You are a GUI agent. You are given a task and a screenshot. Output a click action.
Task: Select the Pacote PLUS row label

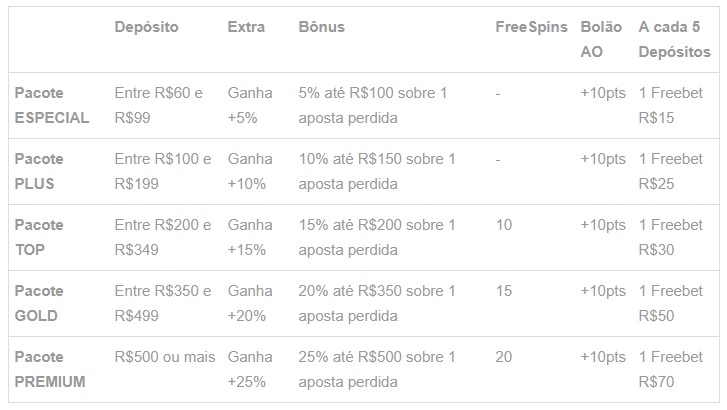[39, 171]
